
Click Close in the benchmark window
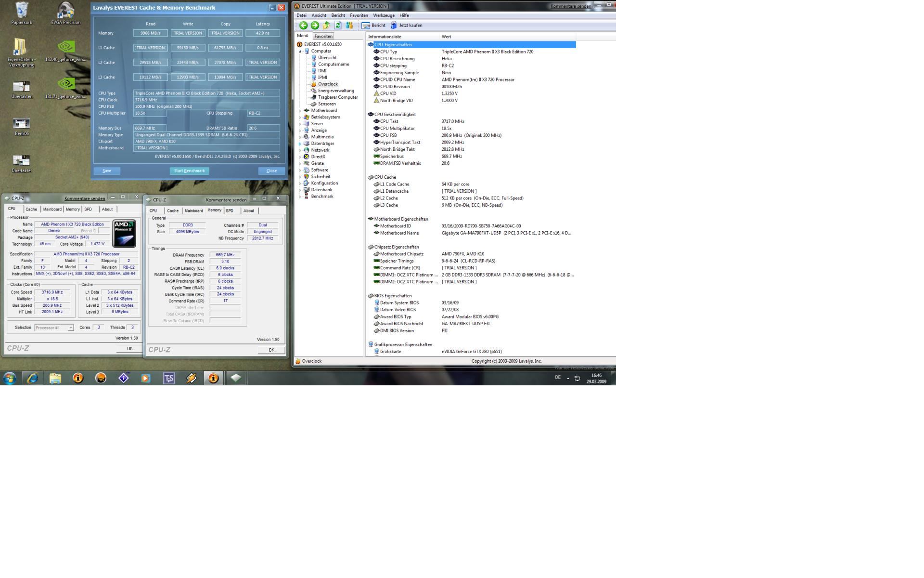tap(271, 171)
